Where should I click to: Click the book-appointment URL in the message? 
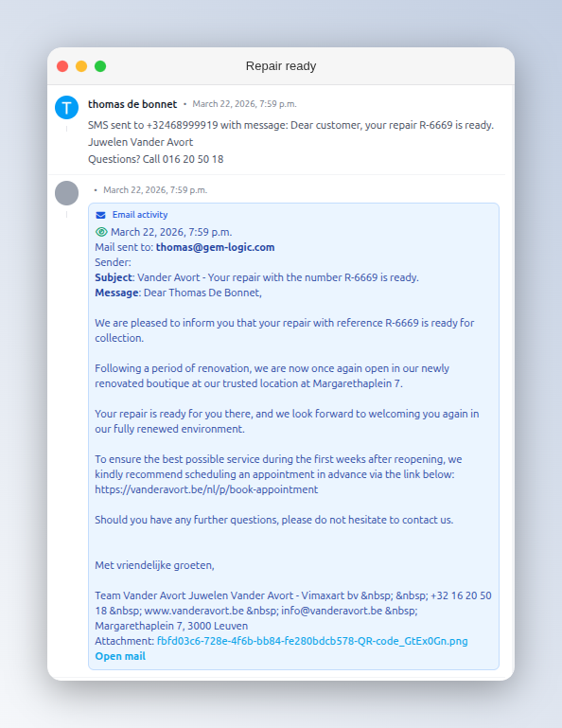(x=206, y=489)
